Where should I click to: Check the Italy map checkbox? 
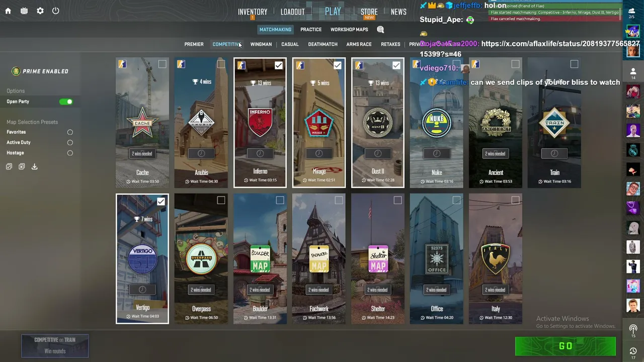515,201
